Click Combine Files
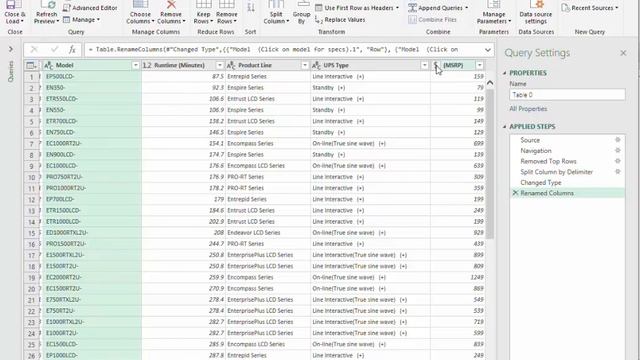640x360 pixels. (x=432, y=20)
